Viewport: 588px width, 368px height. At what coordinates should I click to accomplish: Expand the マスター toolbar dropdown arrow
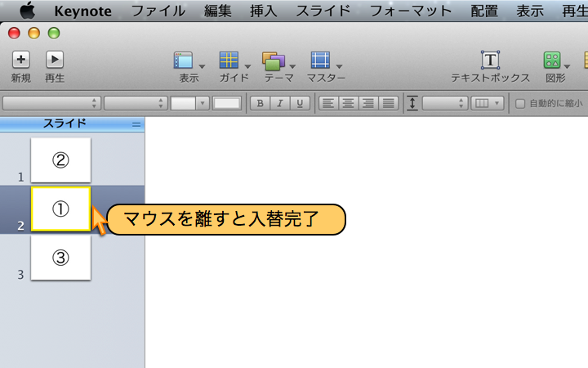click(x=339, y=66)
